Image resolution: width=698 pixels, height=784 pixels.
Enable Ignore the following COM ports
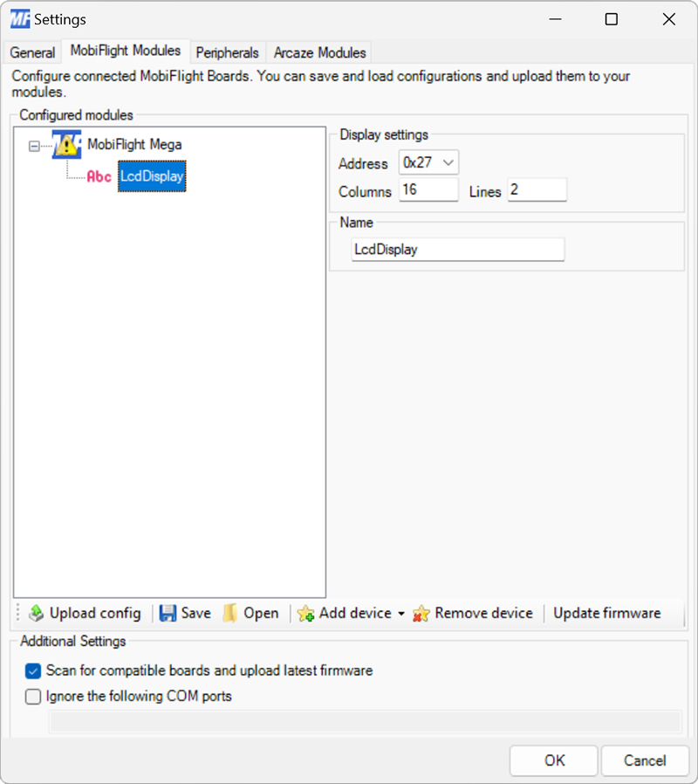[33, 697]
